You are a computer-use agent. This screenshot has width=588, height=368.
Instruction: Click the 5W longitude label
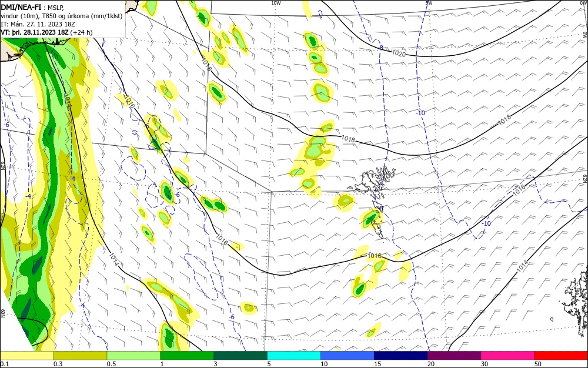pos(429,3)
